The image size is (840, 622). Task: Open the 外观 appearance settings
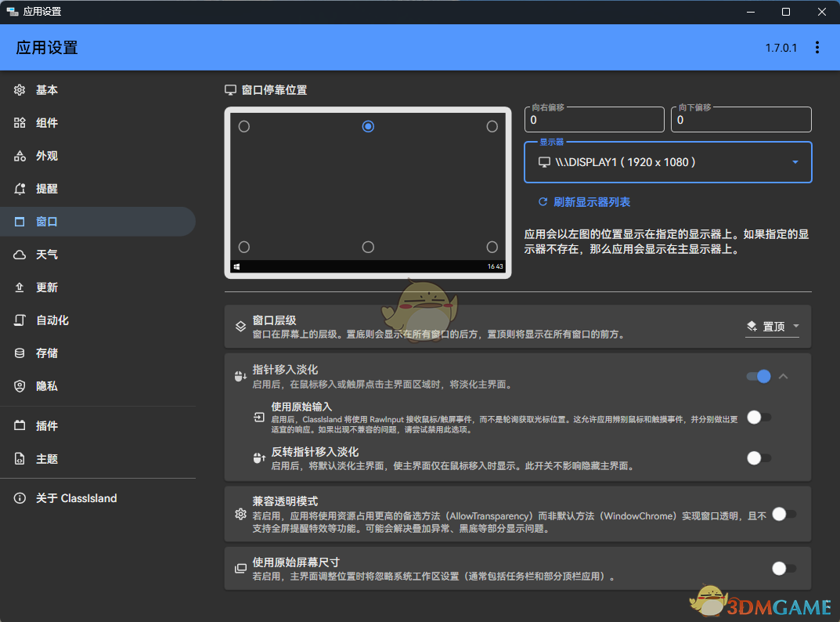47,156
